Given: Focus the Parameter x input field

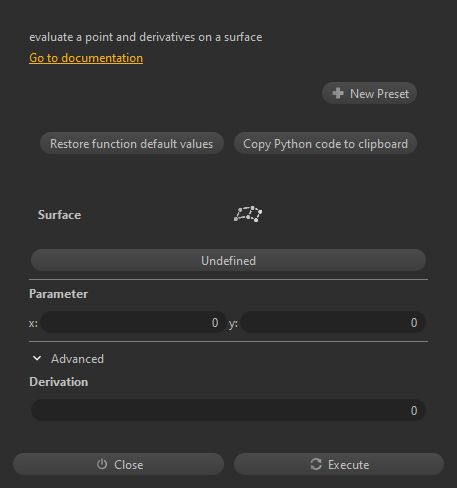Looking at the screenshot, I should (x=133, y=322).
